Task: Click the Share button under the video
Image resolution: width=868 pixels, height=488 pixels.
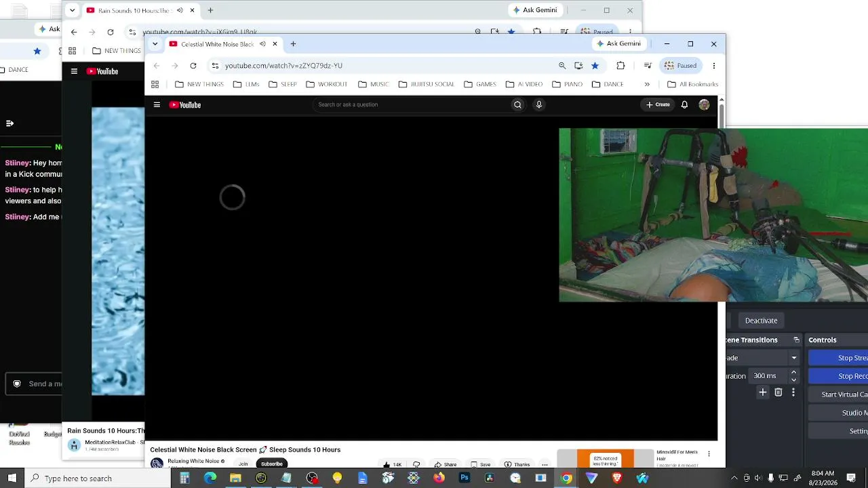Action: coord(446,465)
